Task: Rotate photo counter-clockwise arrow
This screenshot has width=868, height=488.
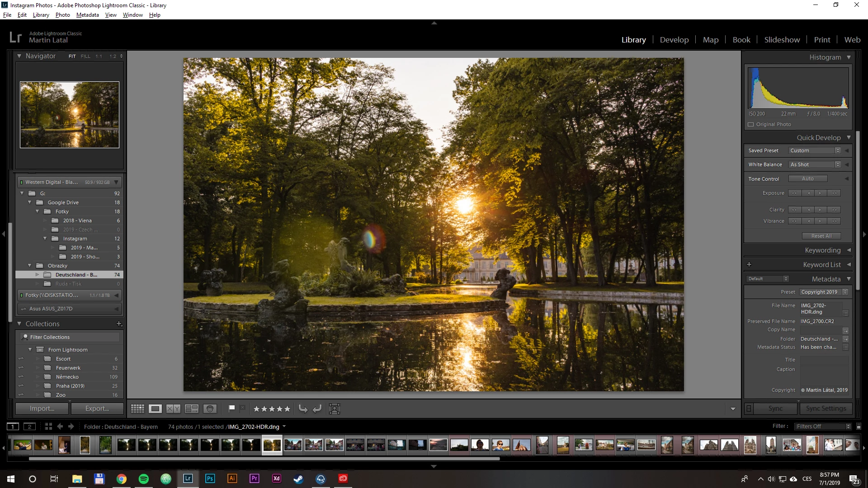Action: coord(303,409)
